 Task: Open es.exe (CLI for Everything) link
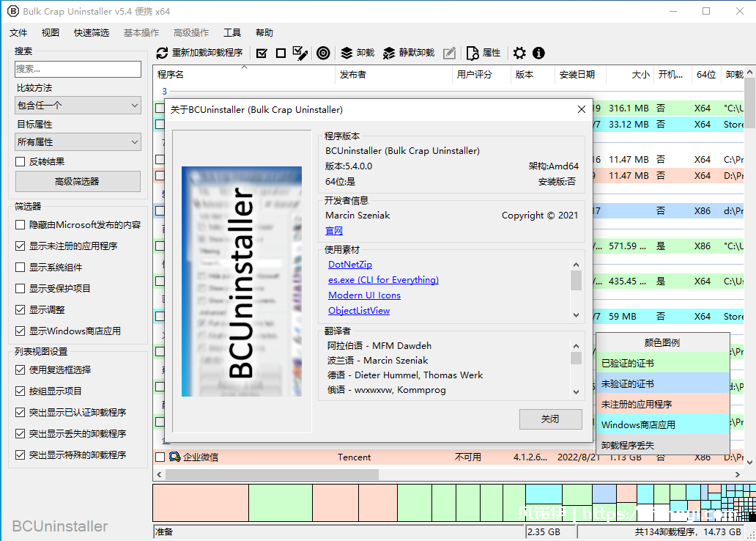(x=383, y=280)
